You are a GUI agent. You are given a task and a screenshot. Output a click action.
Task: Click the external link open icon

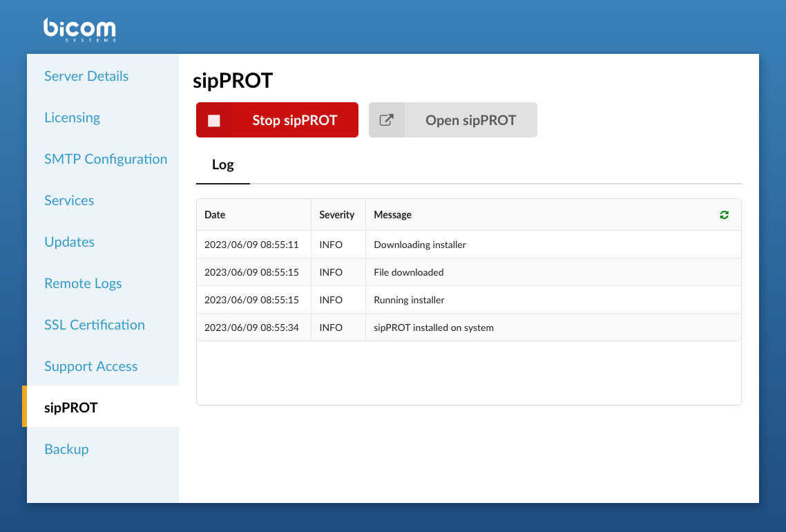(x=387, y=120)
